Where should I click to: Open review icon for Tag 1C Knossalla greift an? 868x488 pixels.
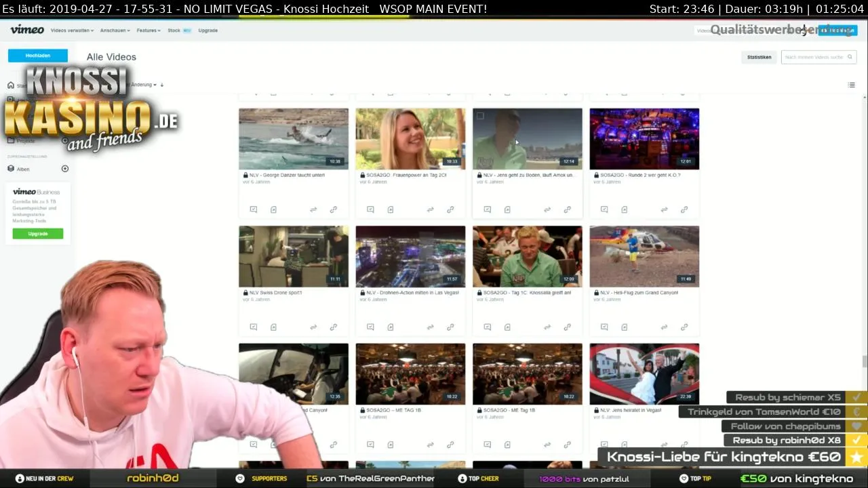pyautogui.click(x=488, y=327)
